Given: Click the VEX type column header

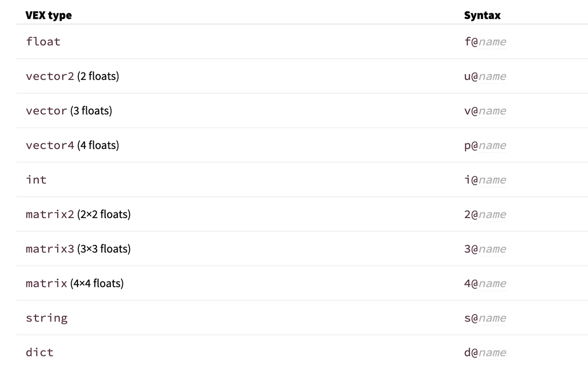Looking at the screenshot, I should [49, 15].
